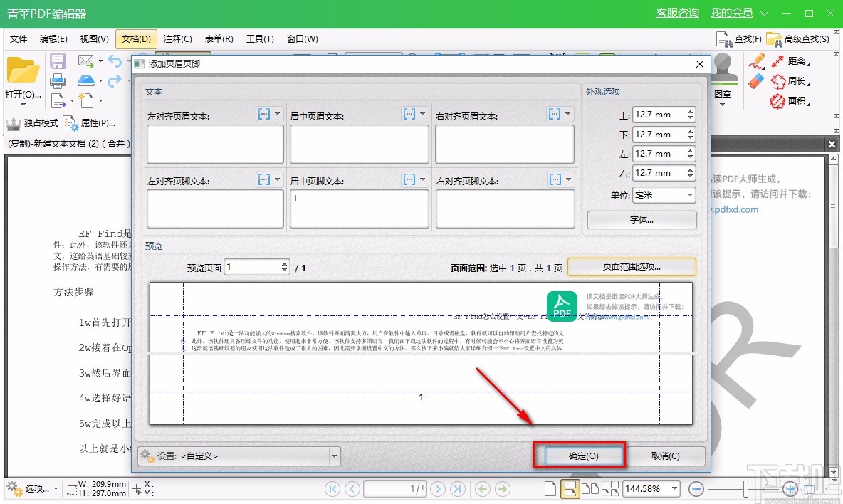
Task: Click the save document floppy icon
Action: (x=57, y=61)
